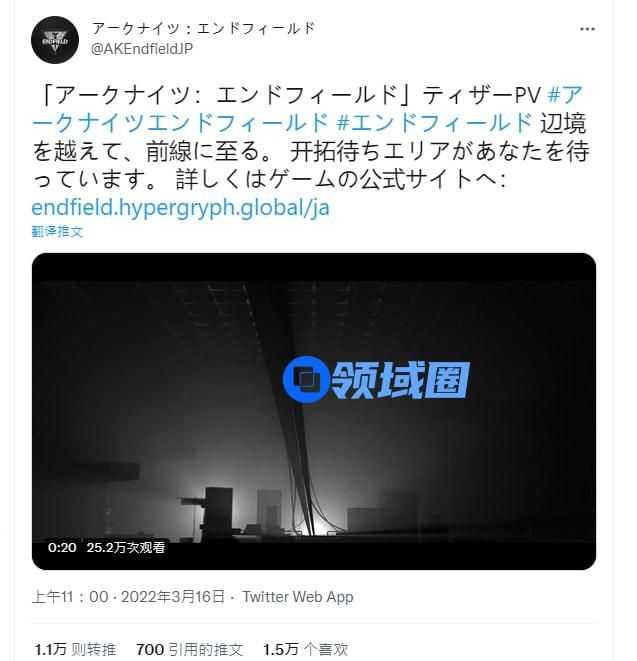The image size is (637, 661).
Task: Open the endfield.hypergryph.global/ja link
Action: point(180,207)
